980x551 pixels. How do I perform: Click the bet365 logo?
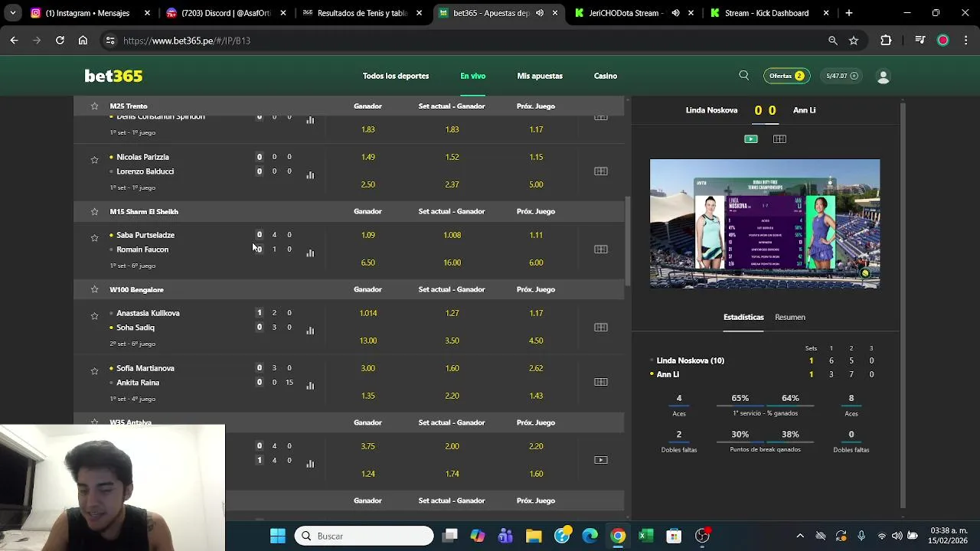(x=113, y=76)
